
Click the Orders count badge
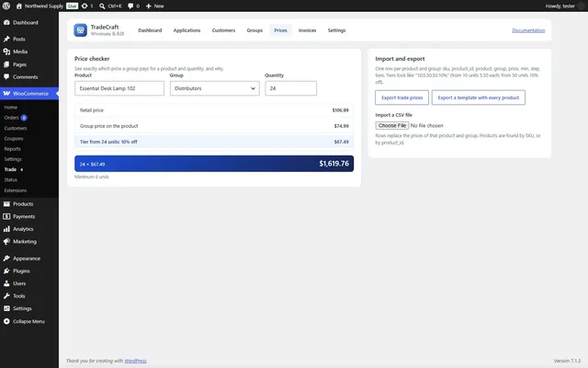tap(24, 118)
